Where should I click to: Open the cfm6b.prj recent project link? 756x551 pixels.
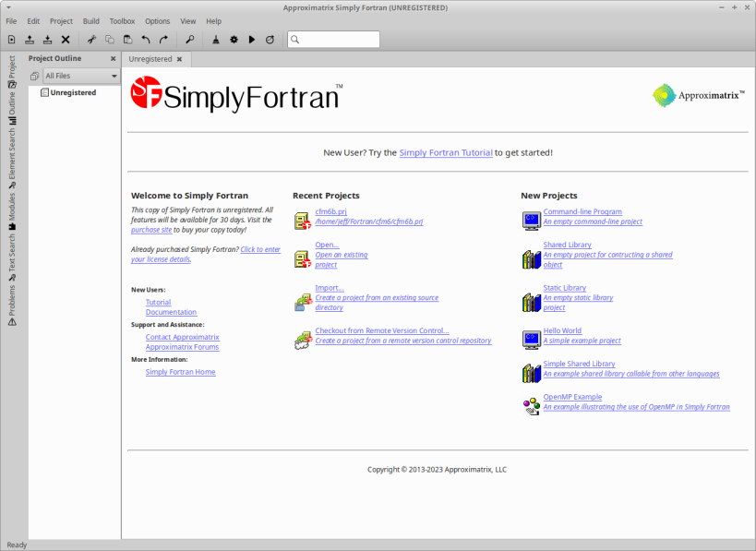point(330,211)
